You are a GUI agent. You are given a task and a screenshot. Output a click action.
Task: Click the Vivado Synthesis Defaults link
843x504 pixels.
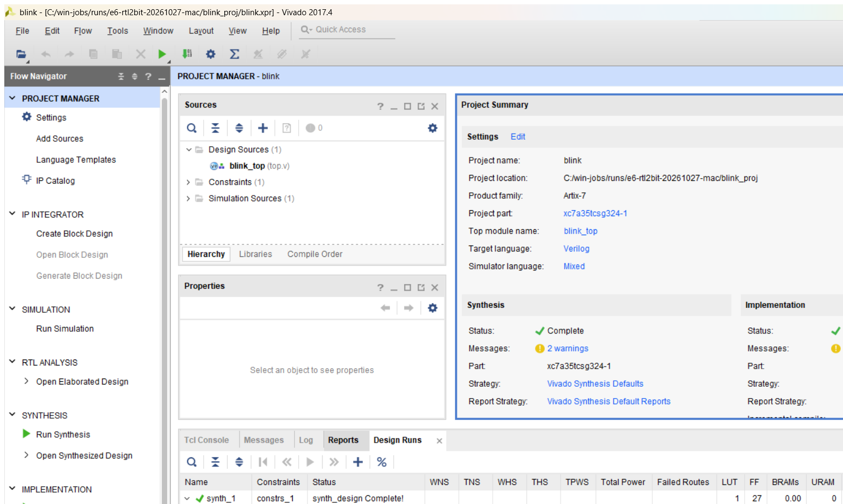(x=595, y=384)
